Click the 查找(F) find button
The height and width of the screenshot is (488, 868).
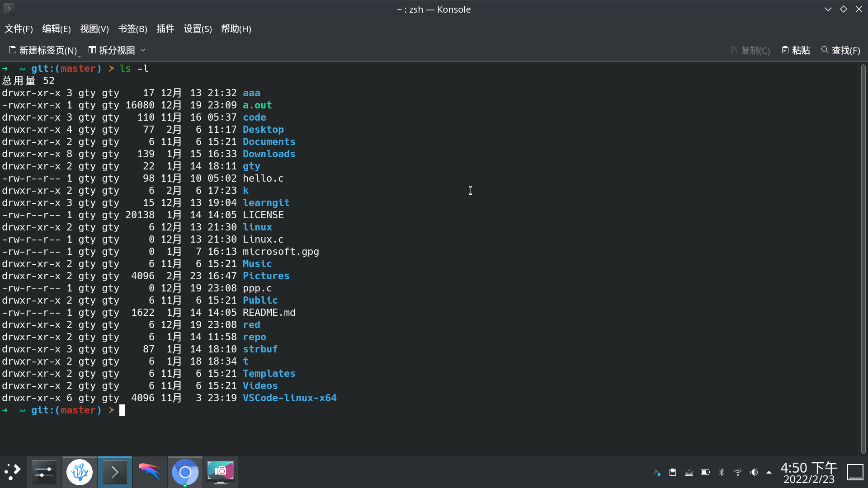tap(841, 50)
